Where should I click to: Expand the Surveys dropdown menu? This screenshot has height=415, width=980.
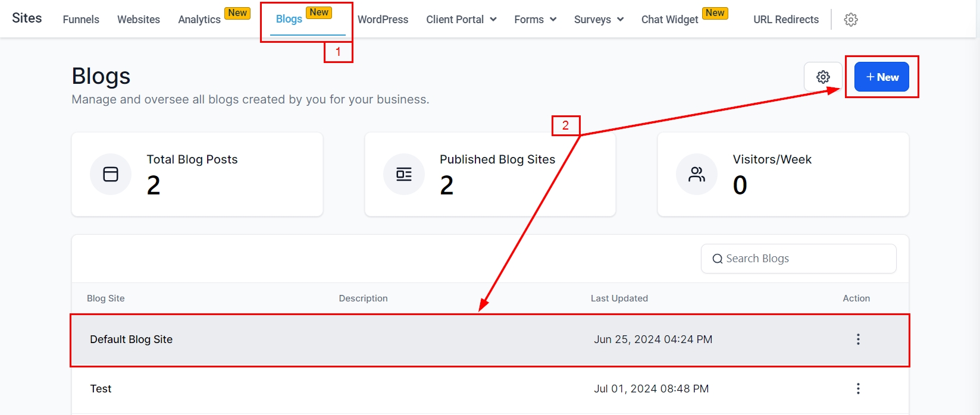pos(599,20)
